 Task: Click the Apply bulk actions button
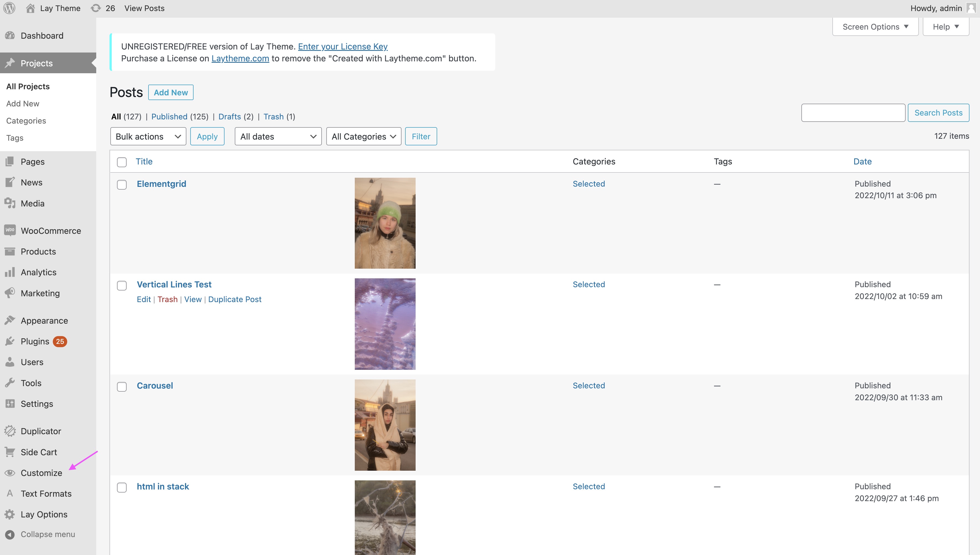coord(207,136)
